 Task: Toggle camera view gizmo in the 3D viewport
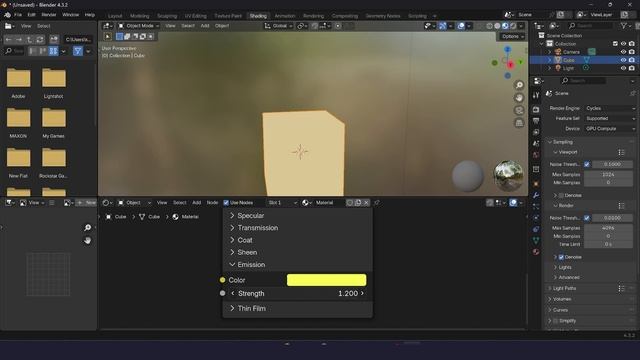(519, 110)
